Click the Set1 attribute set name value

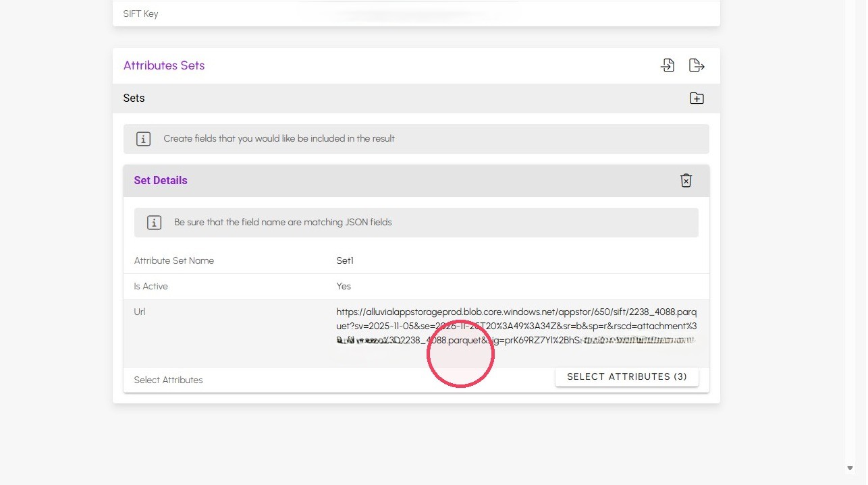coord(345,261)
